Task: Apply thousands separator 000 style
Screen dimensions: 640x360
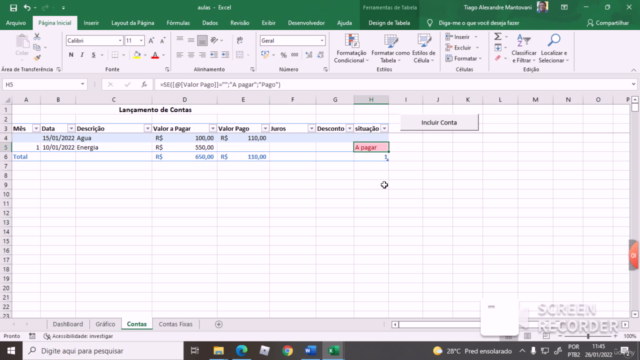Action: pos(295,55)
